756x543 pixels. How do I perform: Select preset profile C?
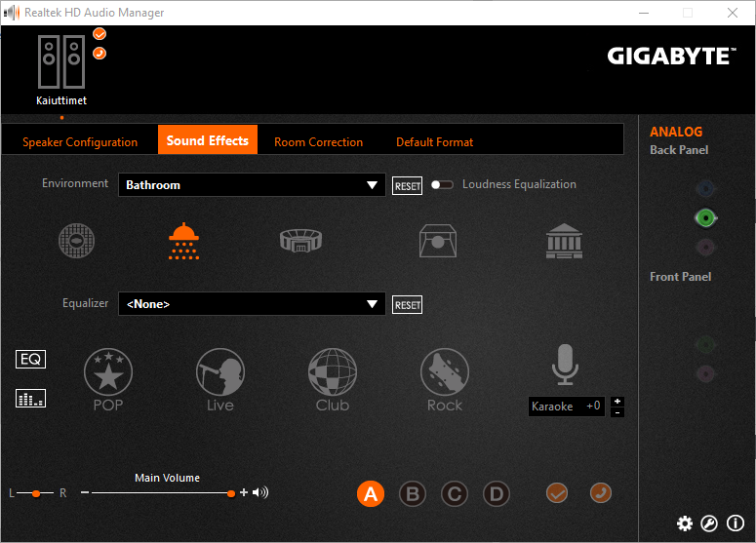tap(455, 494)
